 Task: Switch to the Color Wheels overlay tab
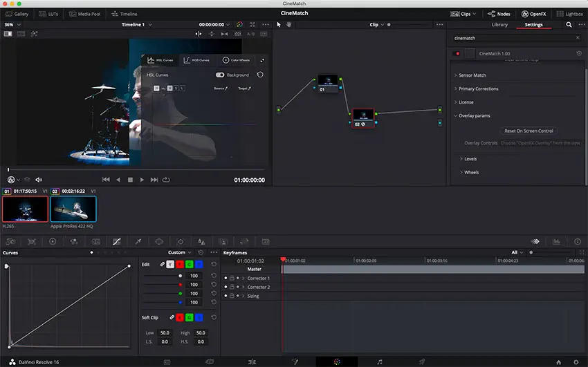[237, 60]
